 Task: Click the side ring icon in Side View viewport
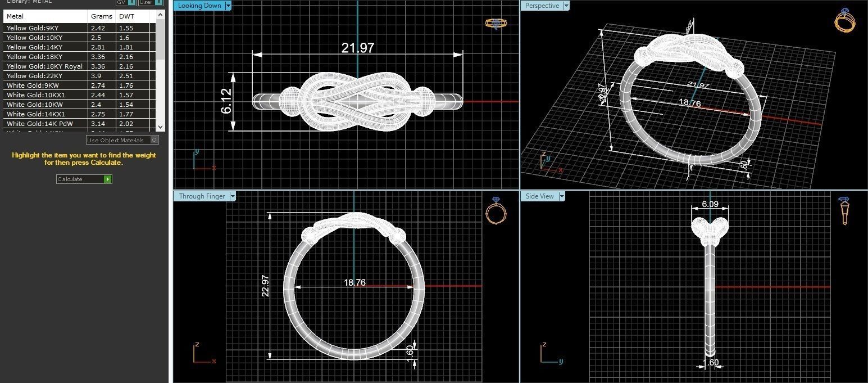(x=844, y=211)
